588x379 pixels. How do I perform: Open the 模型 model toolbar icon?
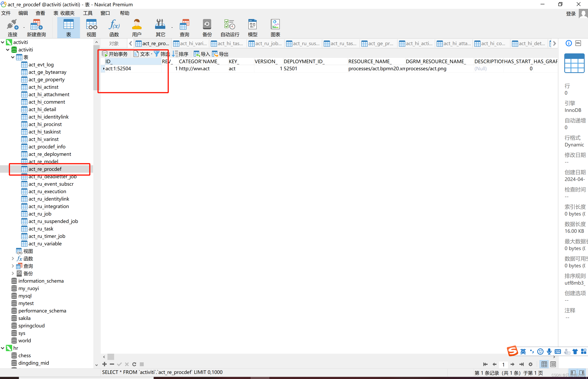point(253,27)
